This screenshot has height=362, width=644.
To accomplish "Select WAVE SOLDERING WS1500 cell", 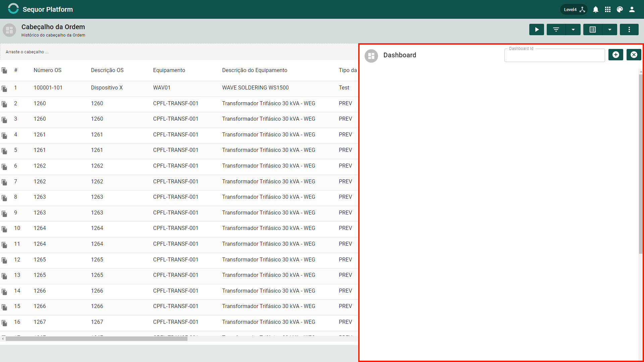I will click(255, 87).
